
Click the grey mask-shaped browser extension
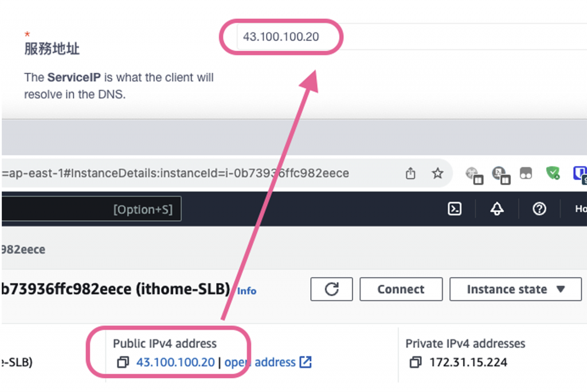tap(526, 174)
